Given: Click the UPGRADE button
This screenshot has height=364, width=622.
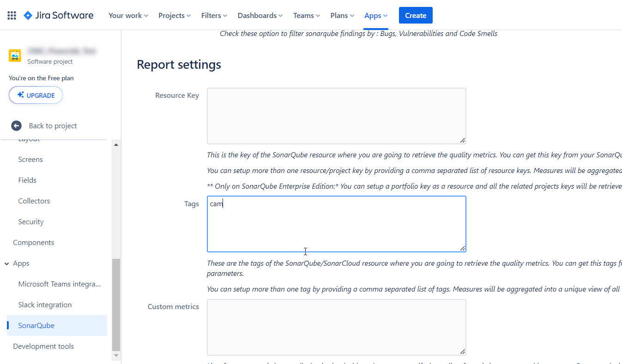Looking at the screenshot, I should tap(36, 95).
